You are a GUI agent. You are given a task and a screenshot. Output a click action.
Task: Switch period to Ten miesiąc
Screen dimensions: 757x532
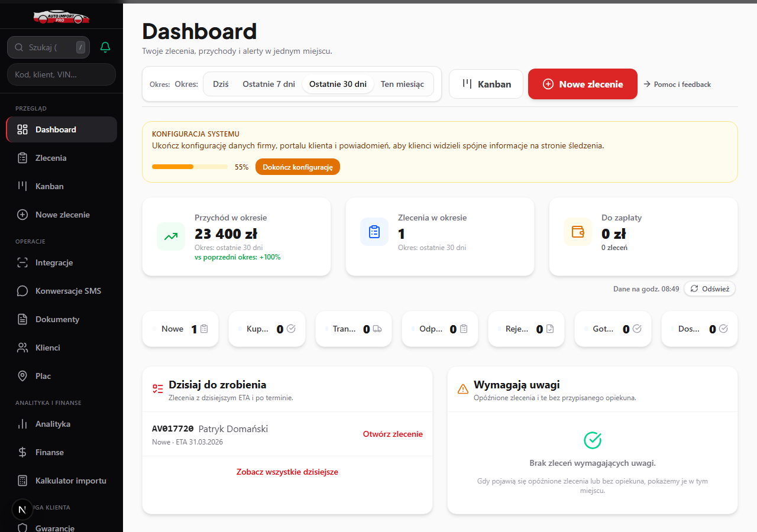coord(402,84)
